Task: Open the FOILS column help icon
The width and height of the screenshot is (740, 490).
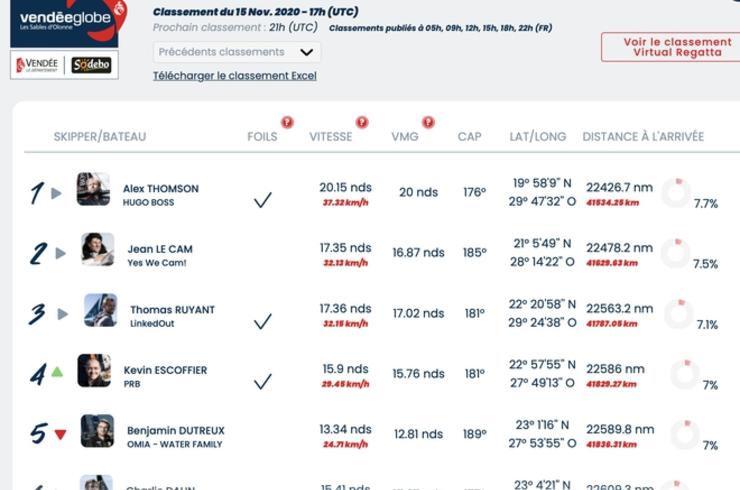Action: [287, 123]
